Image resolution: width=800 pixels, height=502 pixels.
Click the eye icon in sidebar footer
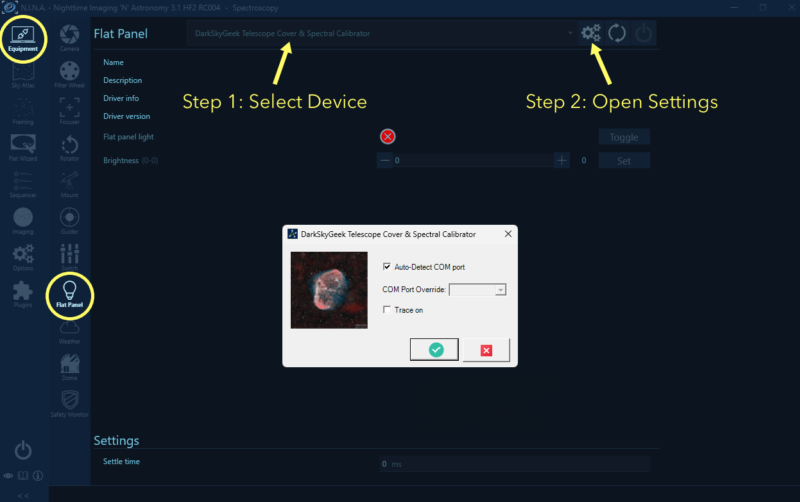pyautogui.click(x=8, y=475)
